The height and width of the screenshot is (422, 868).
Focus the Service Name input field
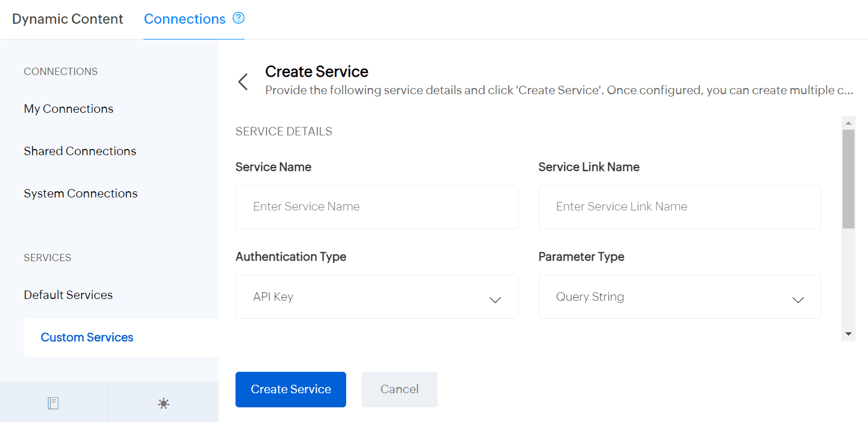click(x=377, y=206)
